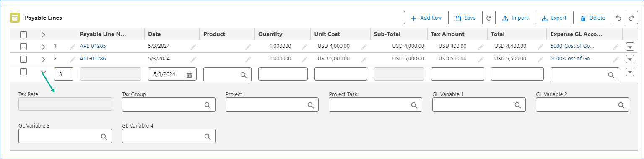Open the APL-01285 payable line link
Screen dimensions: 644x159
tap(93, 47)
